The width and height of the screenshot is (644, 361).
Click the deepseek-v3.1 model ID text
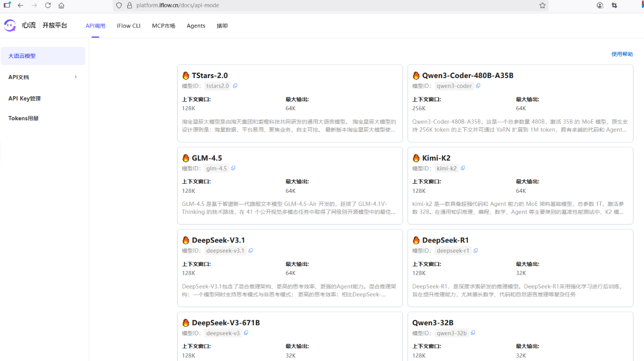coord(225,251)
